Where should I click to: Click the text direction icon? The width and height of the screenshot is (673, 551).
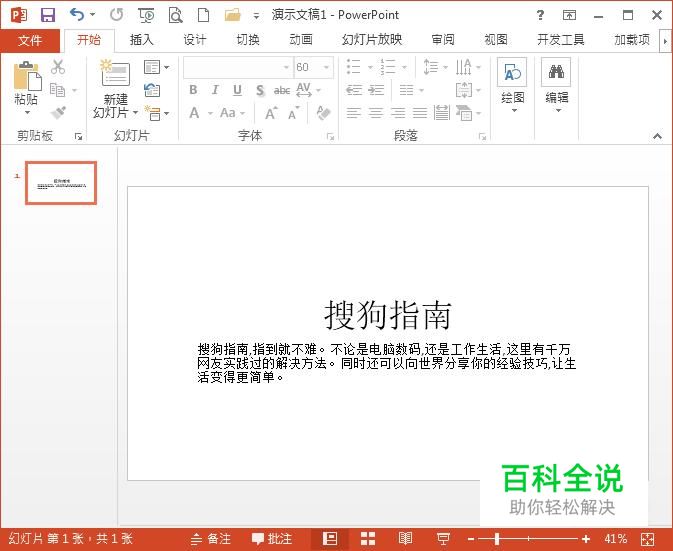[464, 67]
